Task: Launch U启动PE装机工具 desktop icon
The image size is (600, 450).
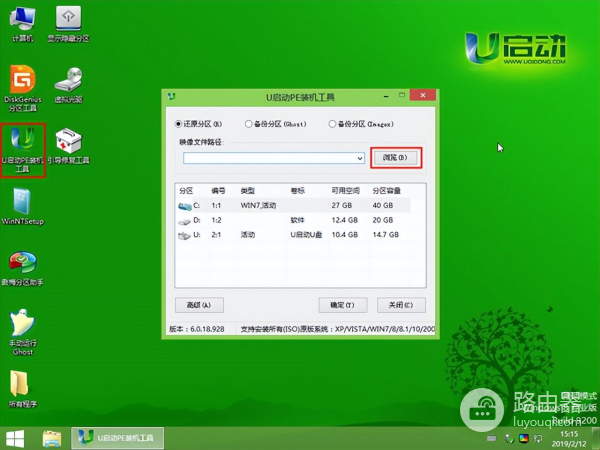Action: tap(23, 150)
